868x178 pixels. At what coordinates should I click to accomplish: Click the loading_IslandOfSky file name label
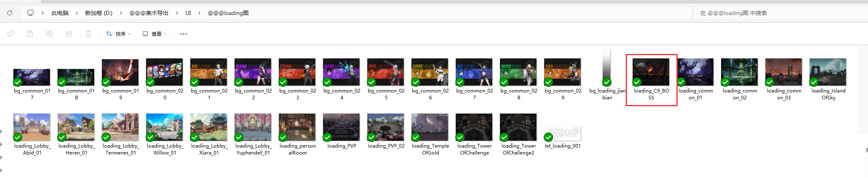pyautogui.click(x=828, y=94)
